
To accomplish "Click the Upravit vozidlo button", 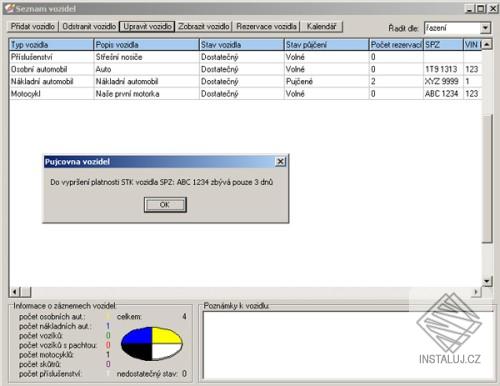I will 147,26.
